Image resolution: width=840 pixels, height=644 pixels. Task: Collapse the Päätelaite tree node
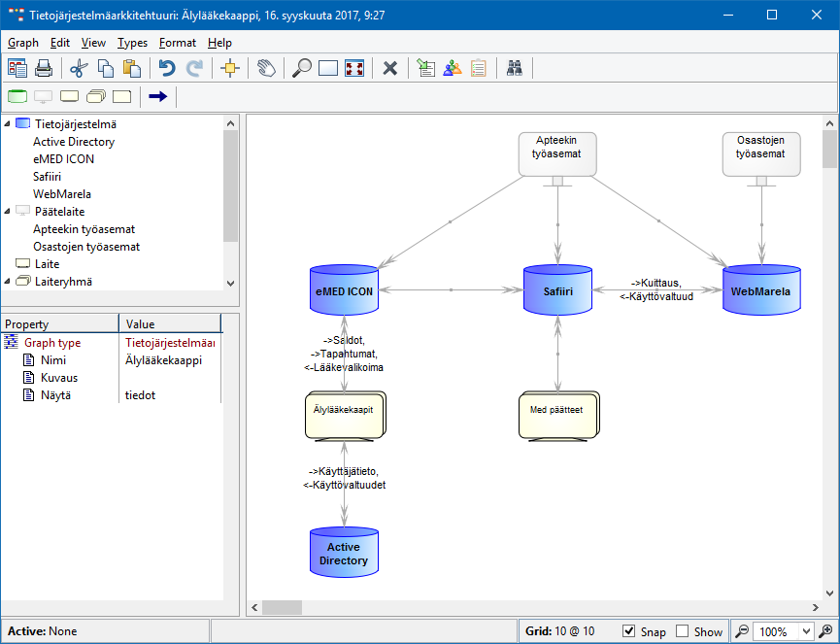point(8,211)
